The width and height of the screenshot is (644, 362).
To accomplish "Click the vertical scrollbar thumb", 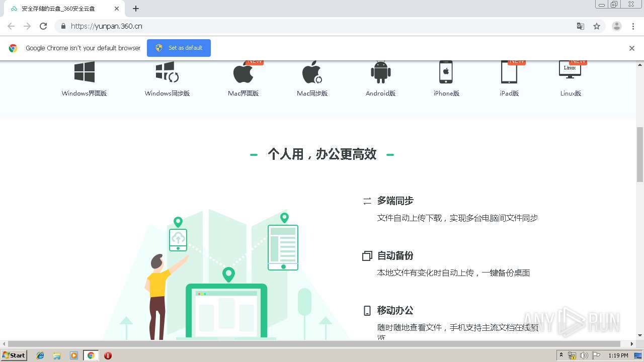I will click(640, 154).
